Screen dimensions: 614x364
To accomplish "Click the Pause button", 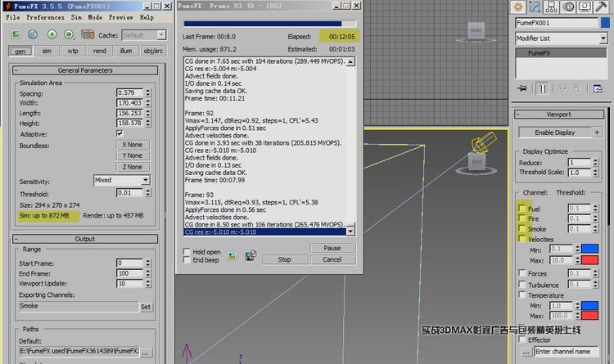I will point(332,248).
